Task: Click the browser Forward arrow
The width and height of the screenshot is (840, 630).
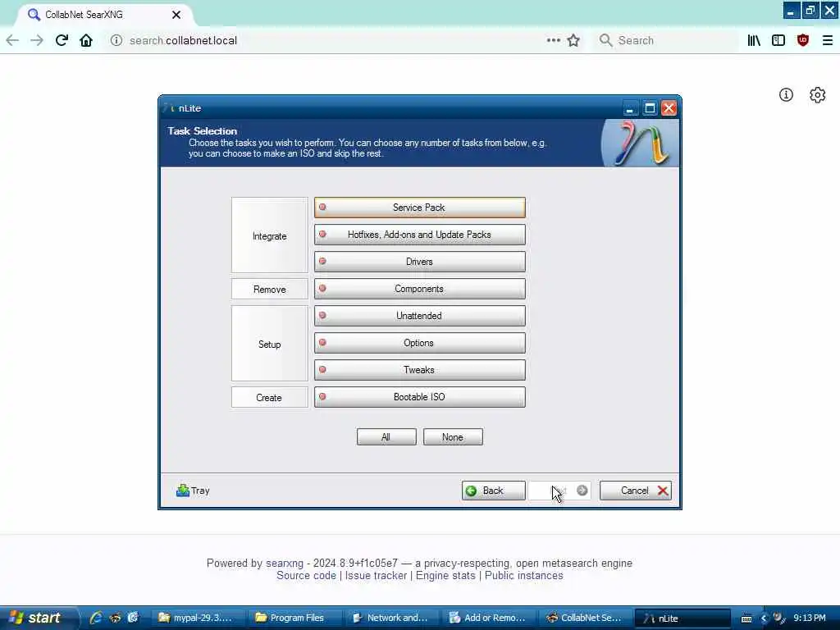Action: pyautogui.click(x=36, y=40)
